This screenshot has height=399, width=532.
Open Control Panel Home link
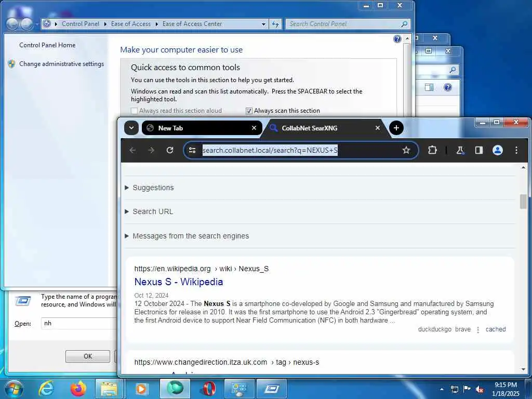coord(47,45)
